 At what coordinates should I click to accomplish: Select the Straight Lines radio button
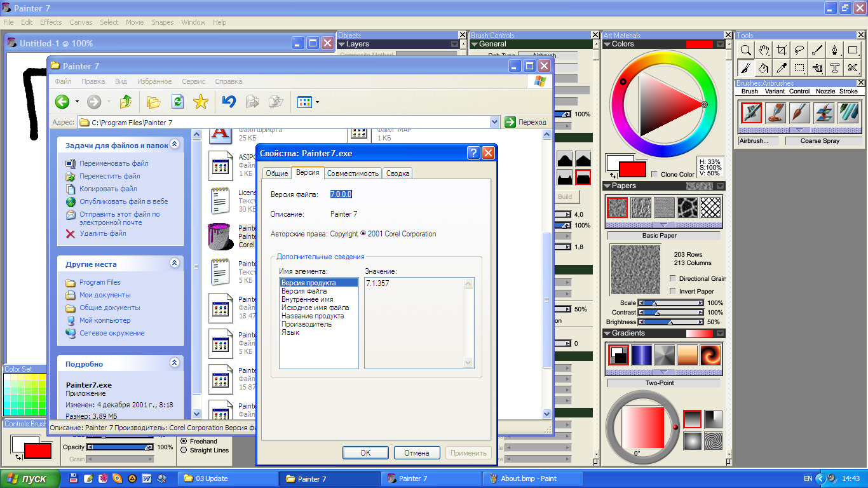(184, 450)
